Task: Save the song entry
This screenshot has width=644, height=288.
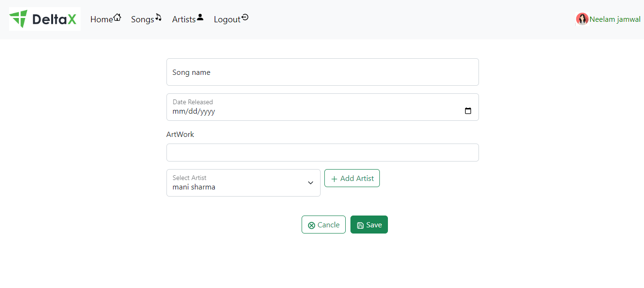Action: tap(369, 224)
